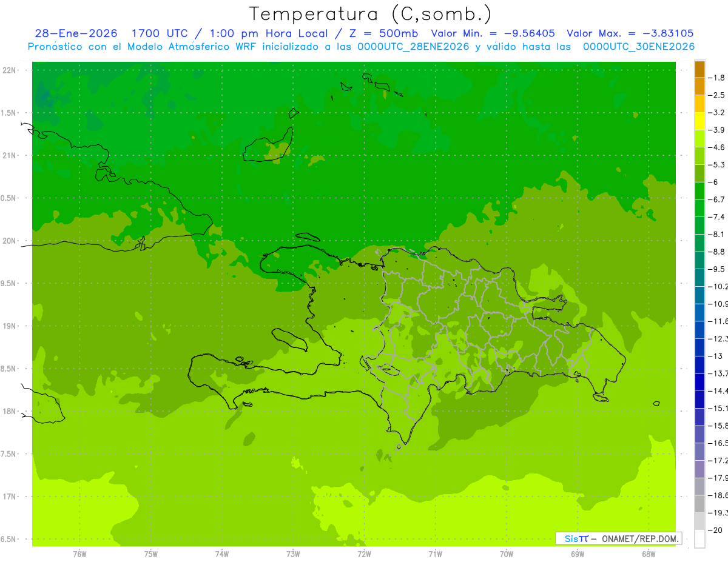Viewport: 728px width, 562px height.
Task: Click the title "Temperatura (C,somb.)"
Action: [x=370, y=14]
